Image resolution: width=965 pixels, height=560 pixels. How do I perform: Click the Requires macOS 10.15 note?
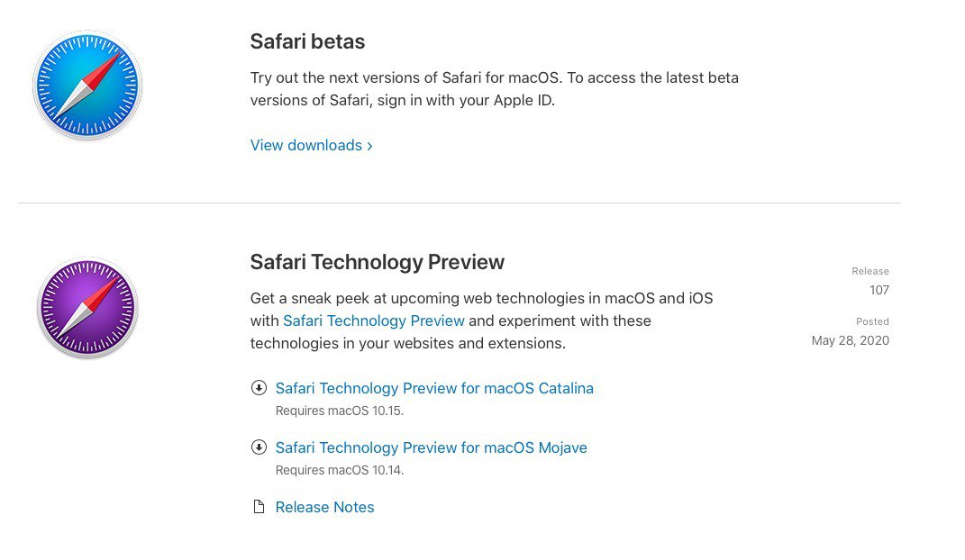click(340, 411)
